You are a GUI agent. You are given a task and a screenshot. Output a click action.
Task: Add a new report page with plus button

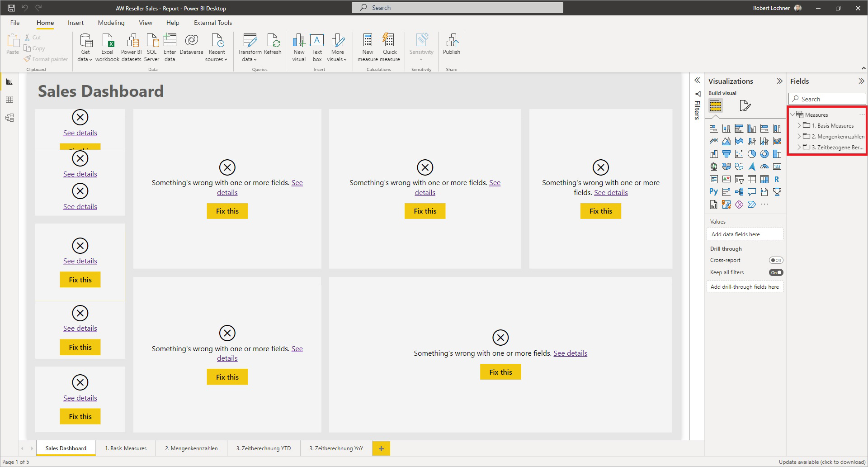(381, 448)
